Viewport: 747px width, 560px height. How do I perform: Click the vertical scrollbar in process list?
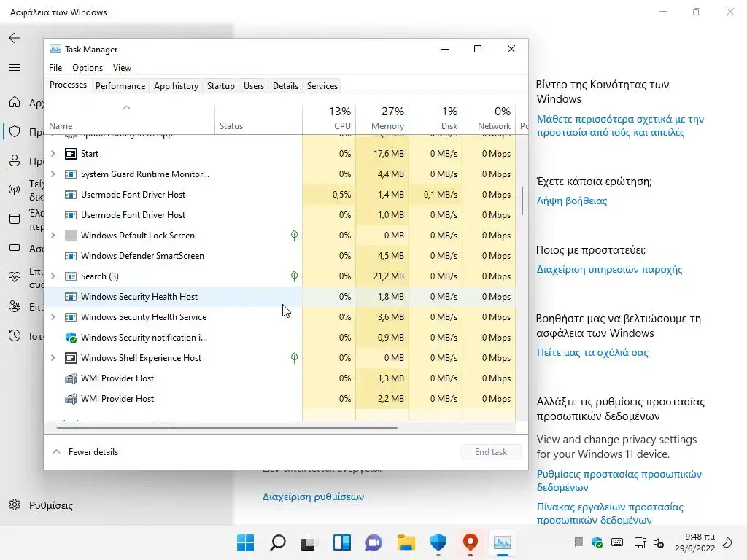[x=522, y=201]
